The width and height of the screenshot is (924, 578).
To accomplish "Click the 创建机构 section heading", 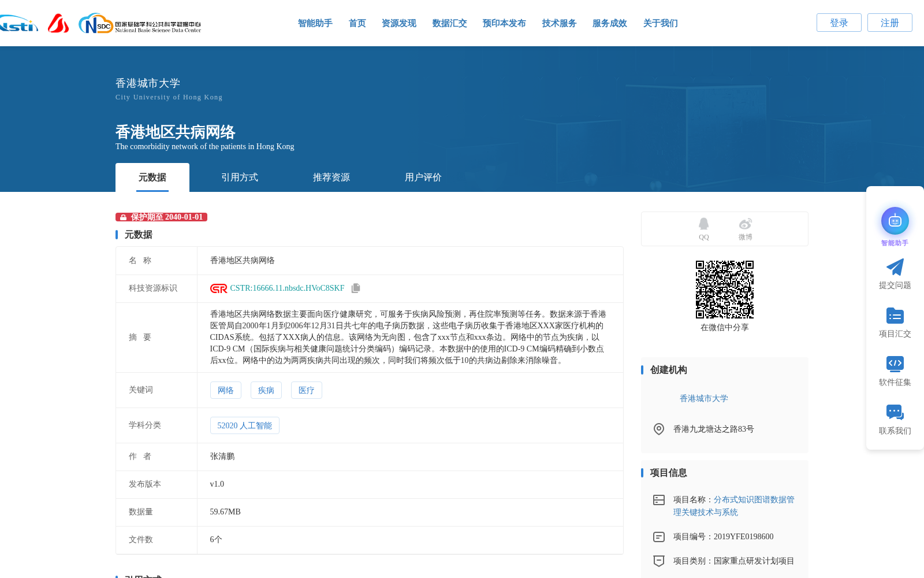I will click(x=668, y=370).
